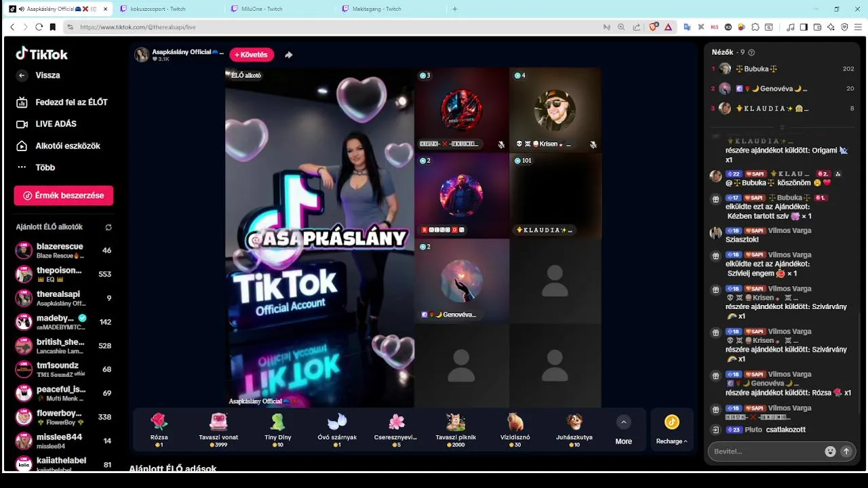Open the HLS extension
The width and height of the screenshot is (868, 488).
[x=714, y=27]
